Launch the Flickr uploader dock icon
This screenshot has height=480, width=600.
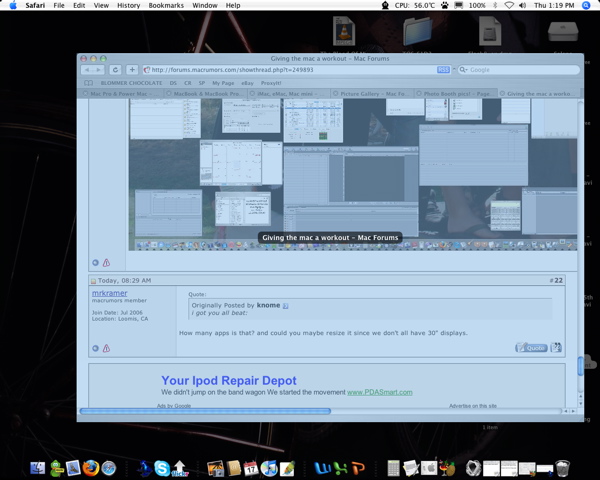point(179,468)
